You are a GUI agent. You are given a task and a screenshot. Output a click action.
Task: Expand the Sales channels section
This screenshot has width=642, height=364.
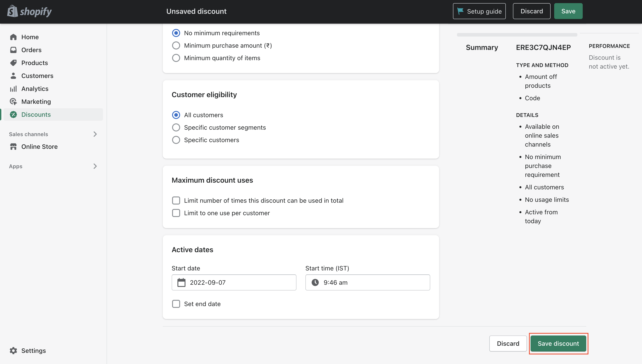coord(95,134)
